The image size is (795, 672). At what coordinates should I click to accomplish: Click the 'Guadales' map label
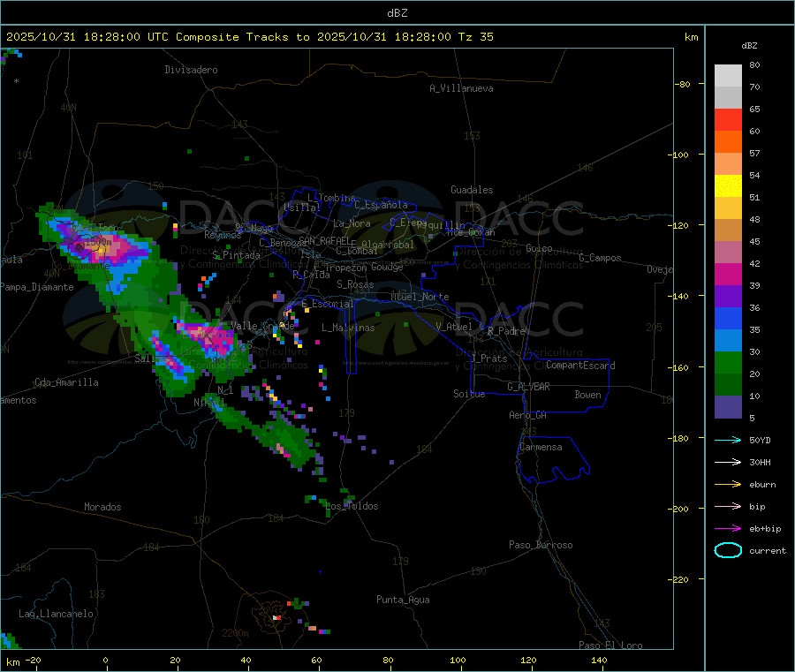(x=472, y=190)
